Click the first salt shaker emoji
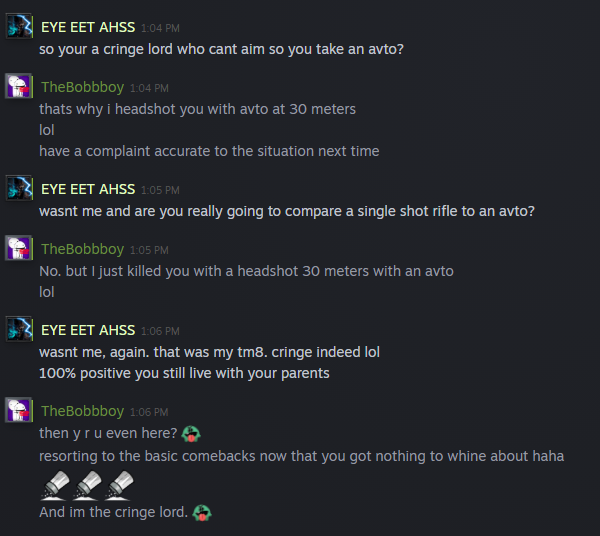 coord(55,485)
